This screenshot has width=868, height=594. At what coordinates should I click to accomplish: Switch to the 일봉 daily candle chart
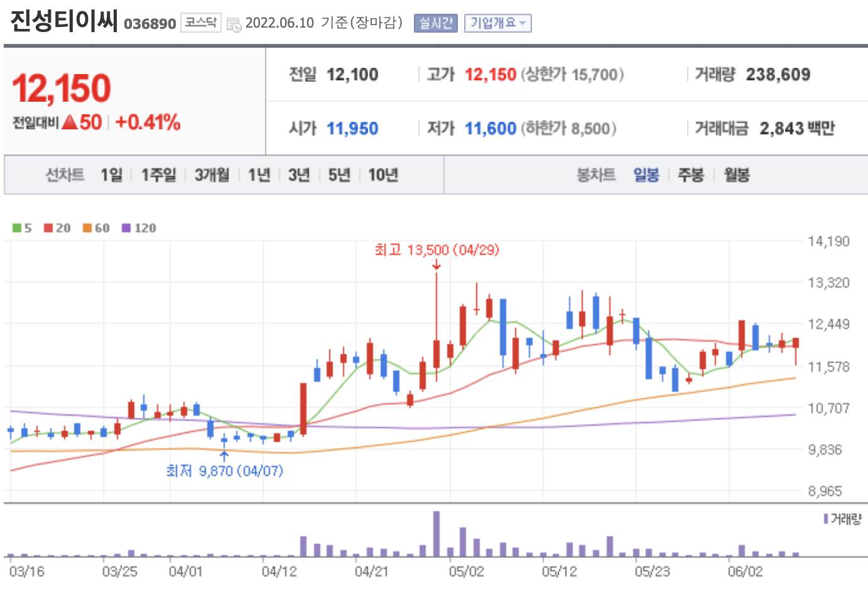tap(646, 175)
